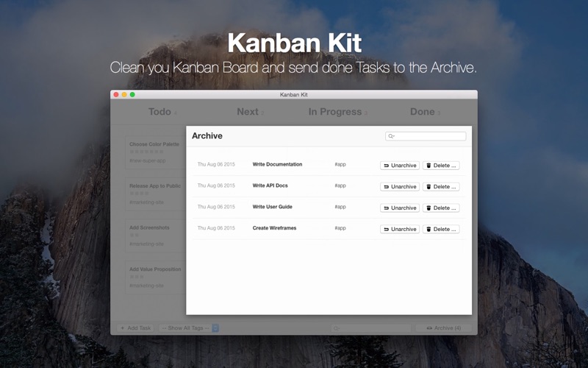This screenshot has height=368, width=588.
Task: Click the date of Create Wireframes row
Action: tap(216, 228)
